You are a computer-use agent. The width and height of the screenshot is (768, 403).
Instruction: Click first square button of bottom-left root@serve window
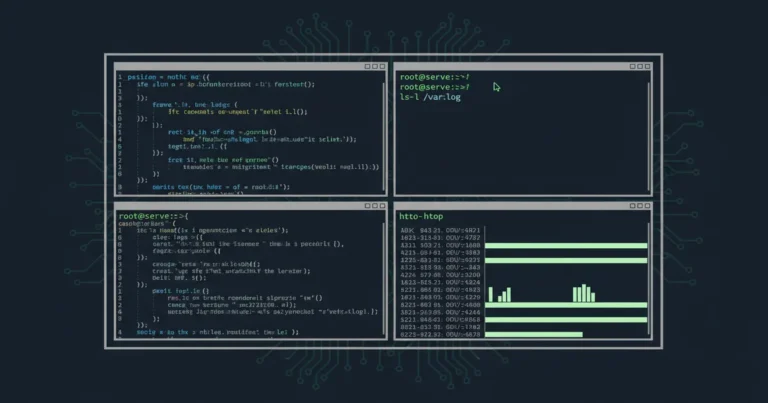pyautogui.click(x=367, y=206)
